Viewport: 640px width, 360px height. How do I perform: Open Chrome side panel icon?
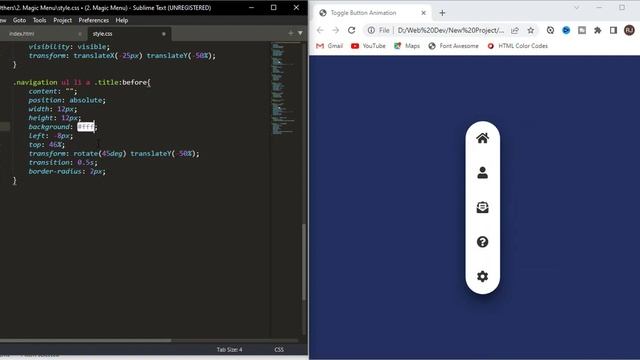point(613,30)
